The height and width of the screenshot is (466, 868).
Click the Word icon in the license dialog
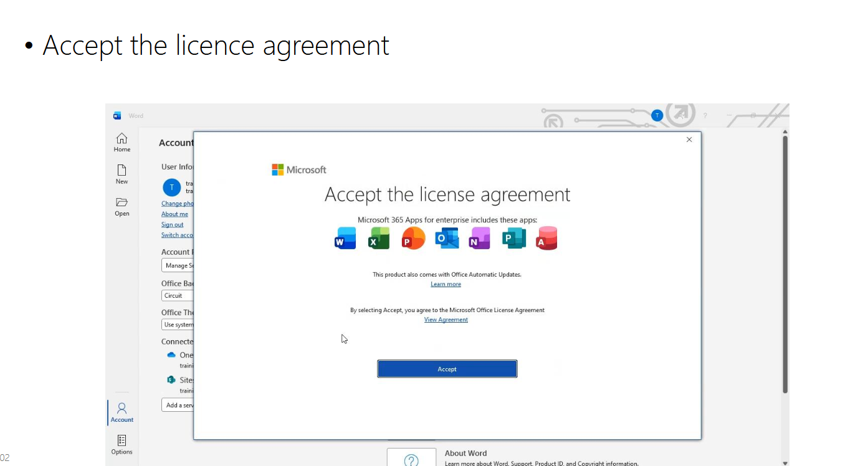tap(345, 238)
